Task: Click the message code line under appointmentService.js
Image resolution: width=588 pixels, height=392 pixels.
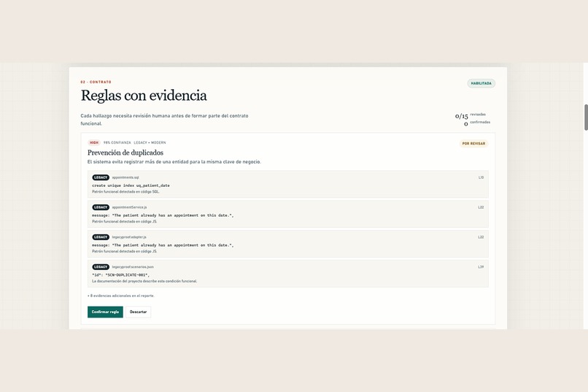Action: tap(163, 215)
